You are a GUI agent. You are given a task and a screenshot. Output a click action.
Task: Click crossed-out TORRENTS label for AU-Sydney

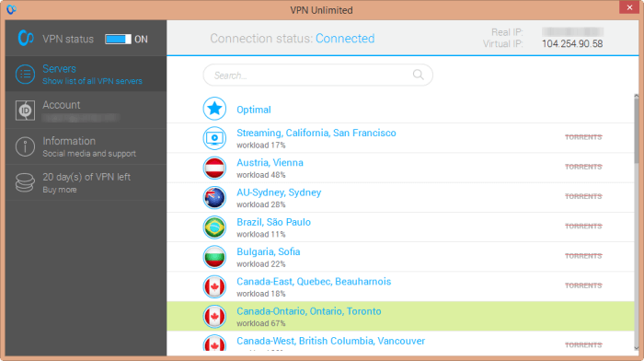coord(583,196)
